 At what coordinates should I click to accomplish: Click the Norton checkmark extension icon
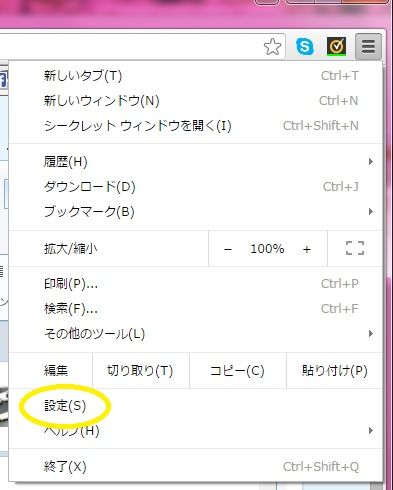(336, 46)
